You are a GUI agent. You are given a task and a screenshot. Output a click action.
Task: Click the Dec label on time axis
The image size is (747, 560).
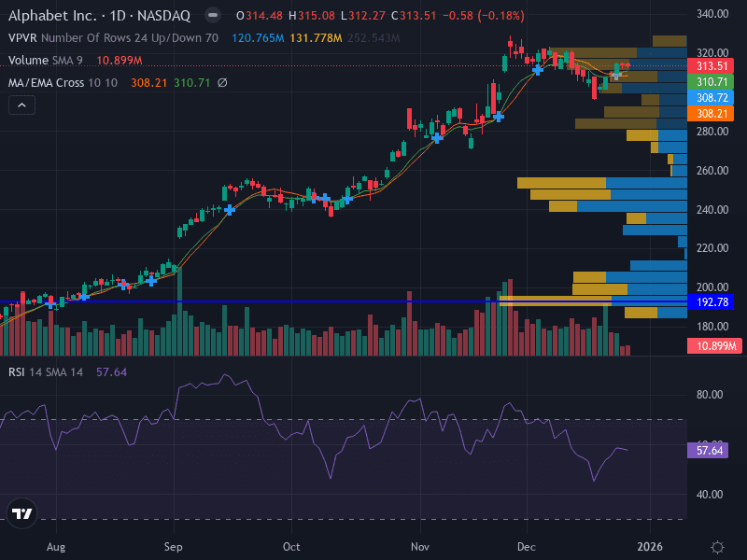[527, 547]
